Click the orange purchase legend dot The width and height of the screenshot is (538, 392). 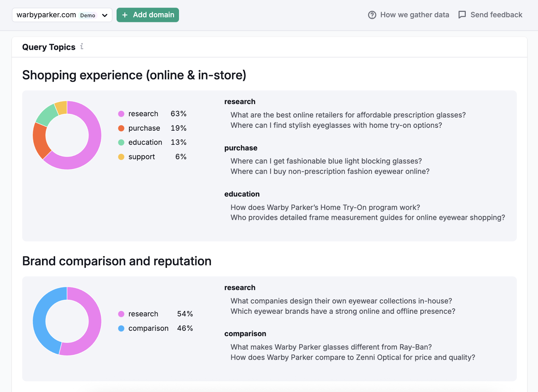tap(121, 128)
